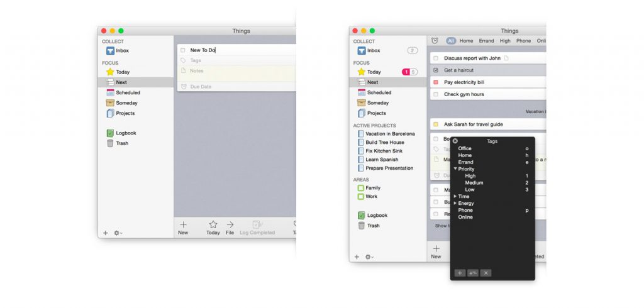Click the alarm clock filter icon
The height and width of the screenshot is (308, 644).
(435, 41)
